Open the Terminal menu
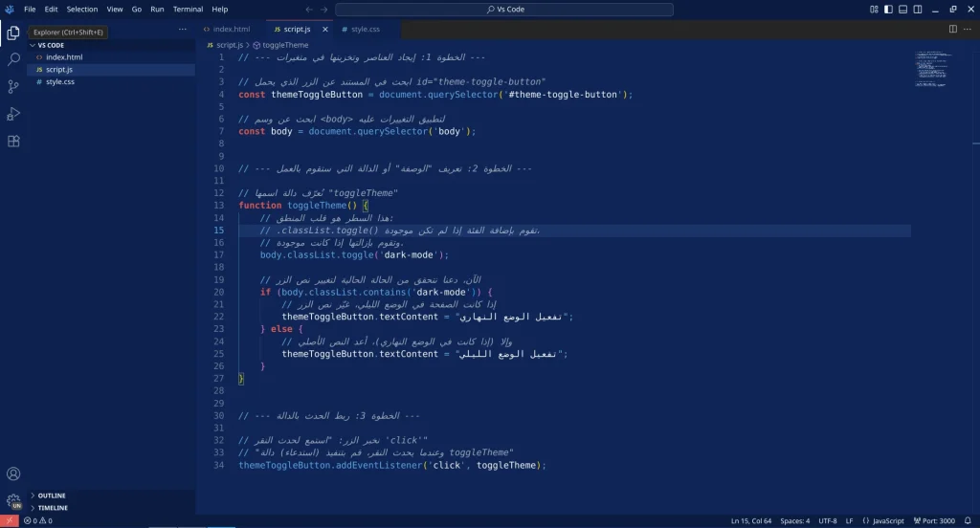 tap(188, 10)
